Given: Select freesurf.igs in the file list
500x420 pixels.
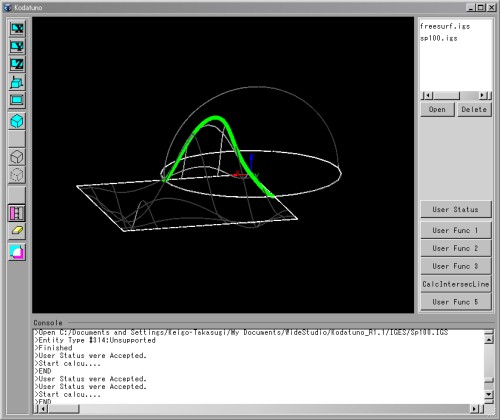Looking at the screenshot, I should (445, 26).
